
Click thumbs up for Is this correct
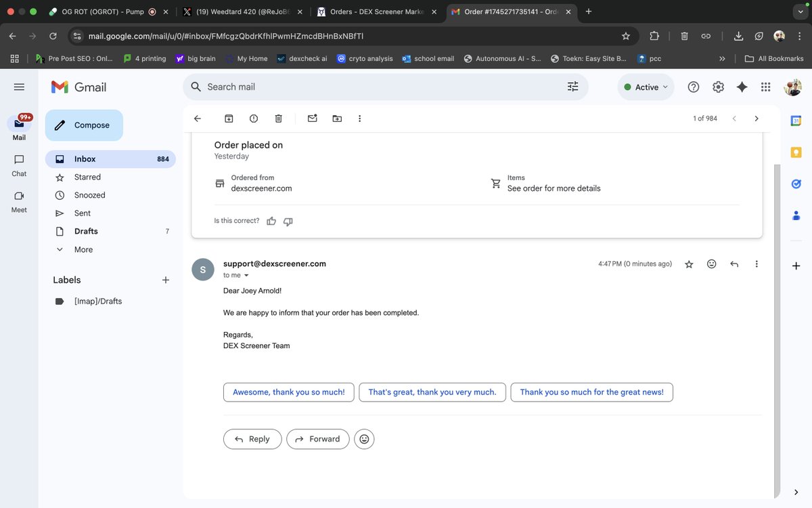tap(271, 221)
